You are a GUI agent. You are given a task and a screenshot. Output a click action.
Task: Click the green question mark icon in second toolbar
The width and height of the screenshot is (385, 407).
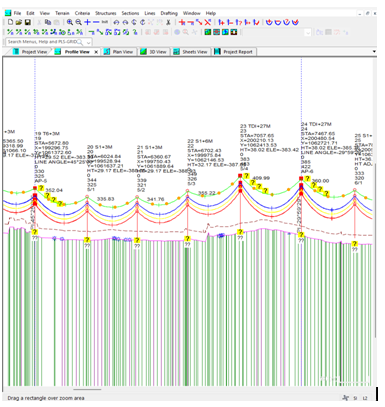click(x=135, y=32)
